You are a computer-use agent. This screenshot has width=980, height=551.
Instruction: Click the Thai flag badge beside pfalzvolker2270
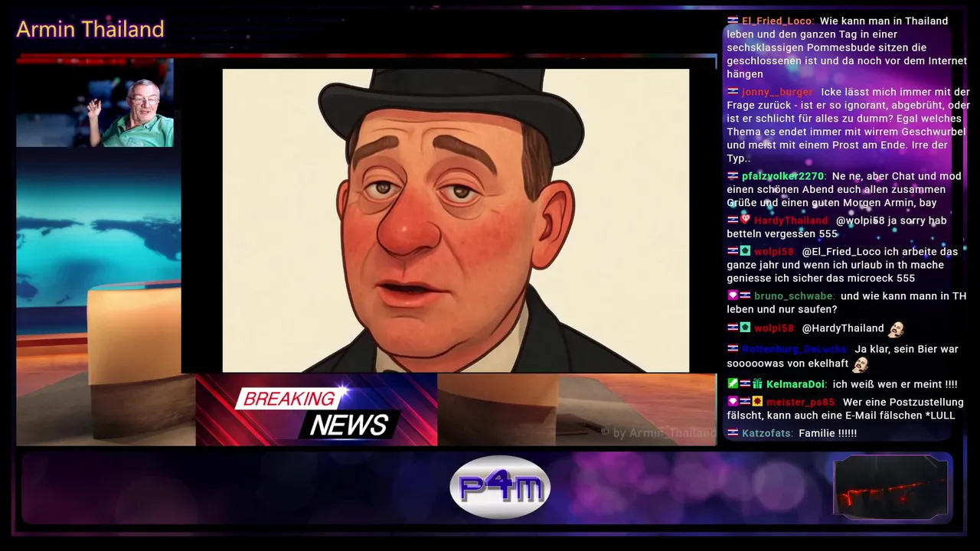point(733,176)
